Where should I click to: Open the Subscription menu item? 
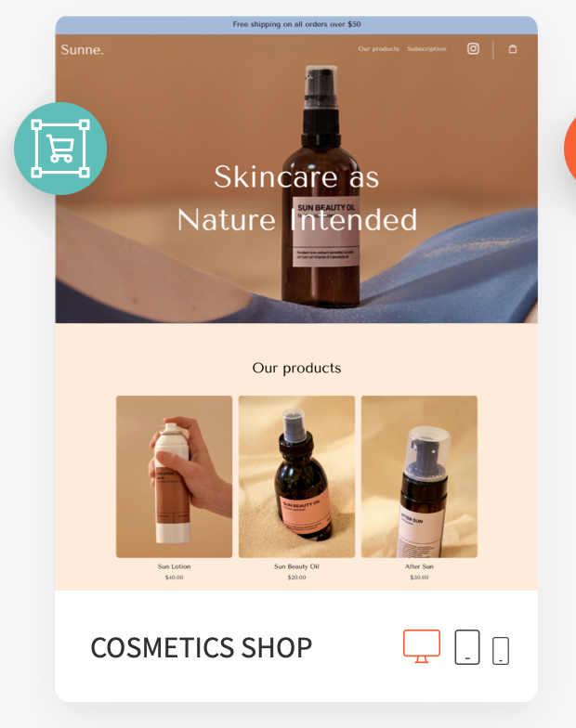click(426, 48)
